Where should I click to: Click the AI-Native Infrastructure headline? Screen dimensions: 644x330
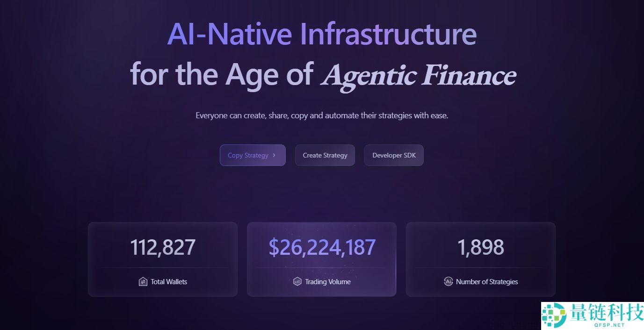322,34
